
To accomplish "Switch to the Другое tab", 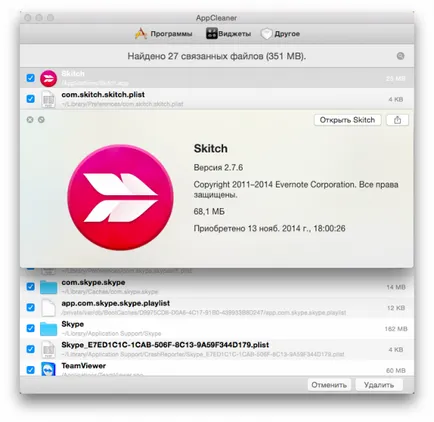I will point(280,34).
